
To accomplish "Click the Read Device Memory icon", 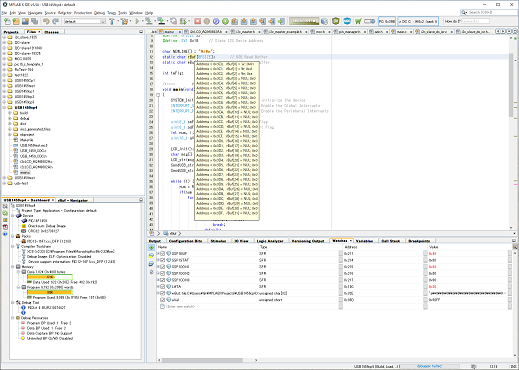I will tap(161, 21).
